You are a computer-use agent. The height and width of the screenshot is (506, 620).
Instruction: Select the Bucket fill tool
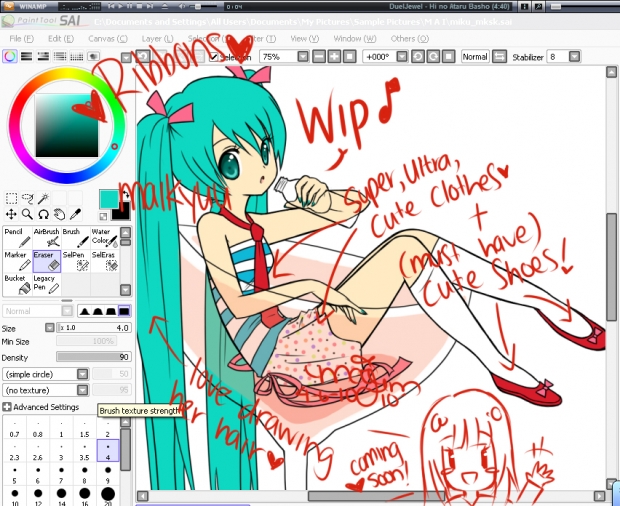click(17, 285)
